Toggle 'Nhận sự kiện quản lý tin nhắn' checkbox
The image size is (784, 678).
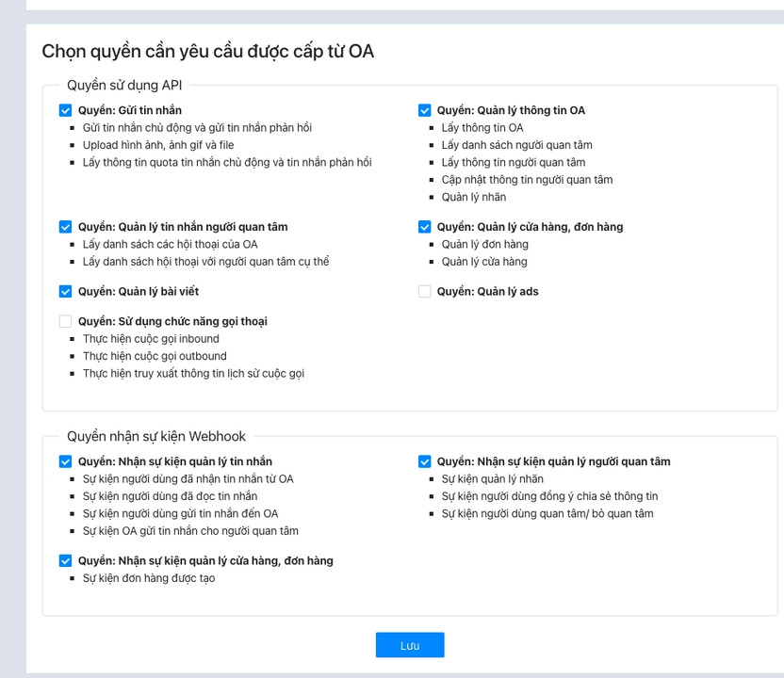[x=65, y=461]
